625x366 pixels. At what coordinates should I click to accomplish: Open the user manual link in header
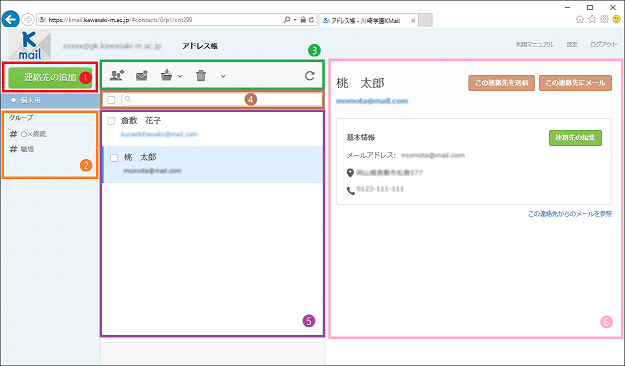(x=535, y=45)
